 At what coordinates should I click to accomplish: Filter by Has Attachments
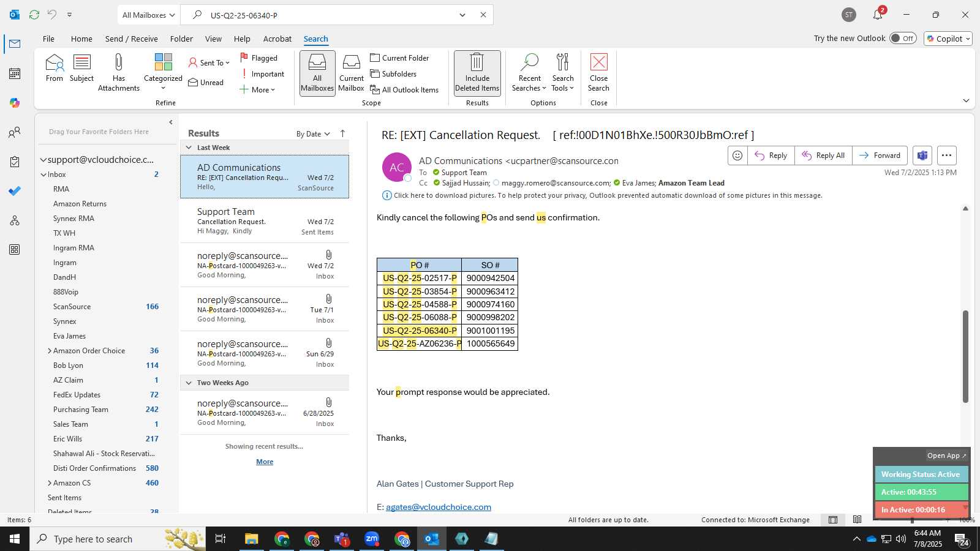point(119,72)
